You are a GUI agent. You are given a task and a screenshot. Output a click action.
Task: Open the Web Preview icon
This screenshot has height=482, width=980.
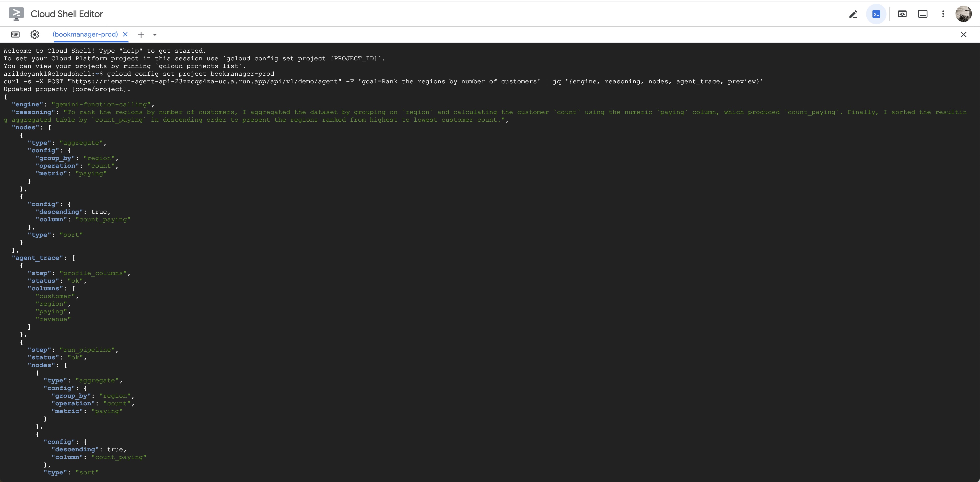pos(902,14)
